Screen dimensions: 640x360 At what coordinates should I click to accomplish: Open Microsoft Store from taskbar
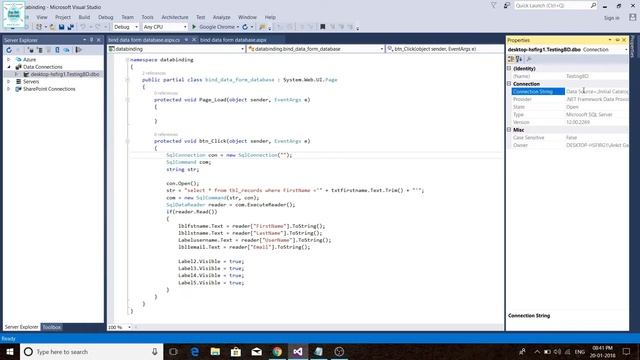[236, 351]
